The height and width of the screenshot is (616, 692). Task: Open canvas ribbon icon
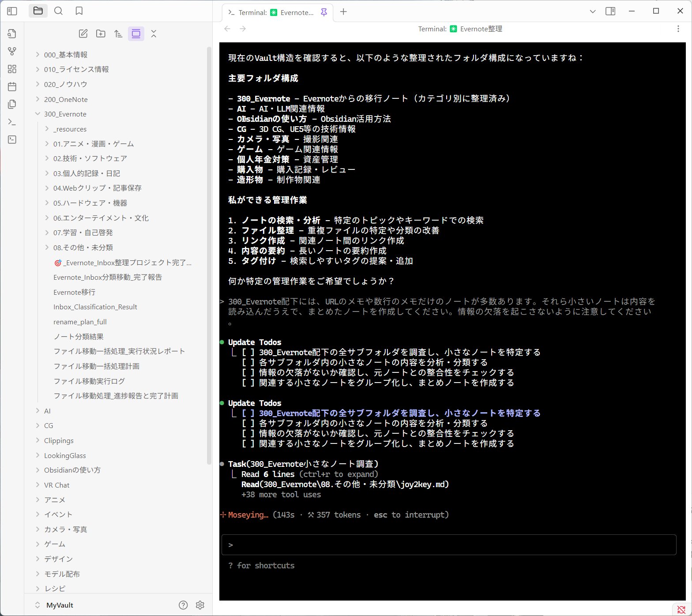12,69
